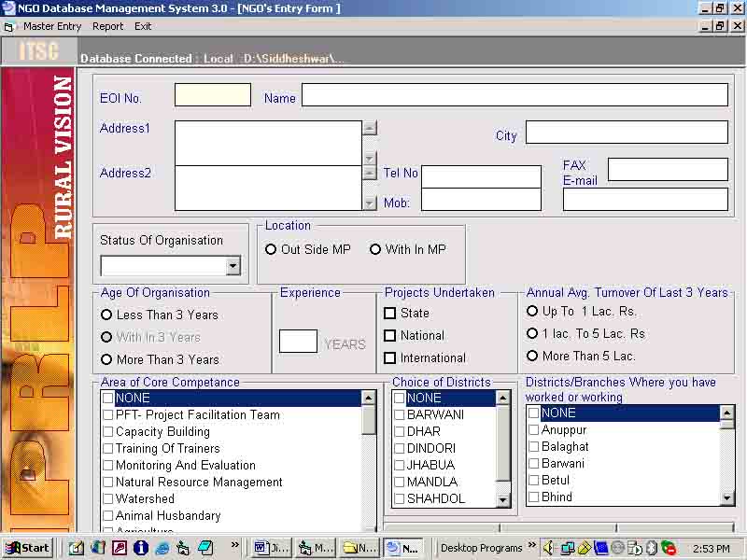Click the Experience years input box
The height and width of the screenshot is (560, 747).
point(298,341)
